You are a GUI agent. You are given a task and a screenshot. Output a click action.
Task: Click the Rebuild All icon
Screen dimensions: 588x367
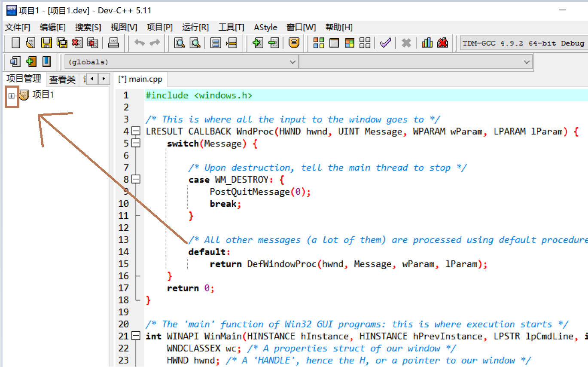pyautogui.click(x=365, y=43)
